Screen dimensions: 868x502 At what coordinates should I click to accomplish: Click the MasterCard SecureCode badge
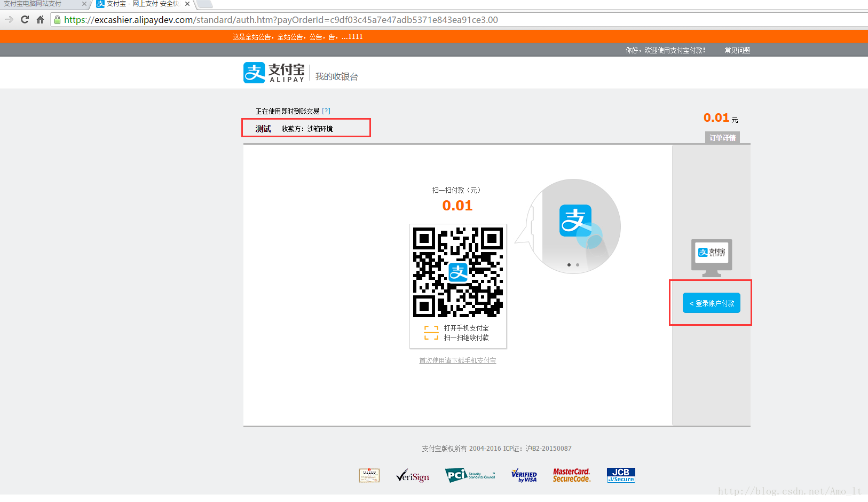(x=571, y=475)
